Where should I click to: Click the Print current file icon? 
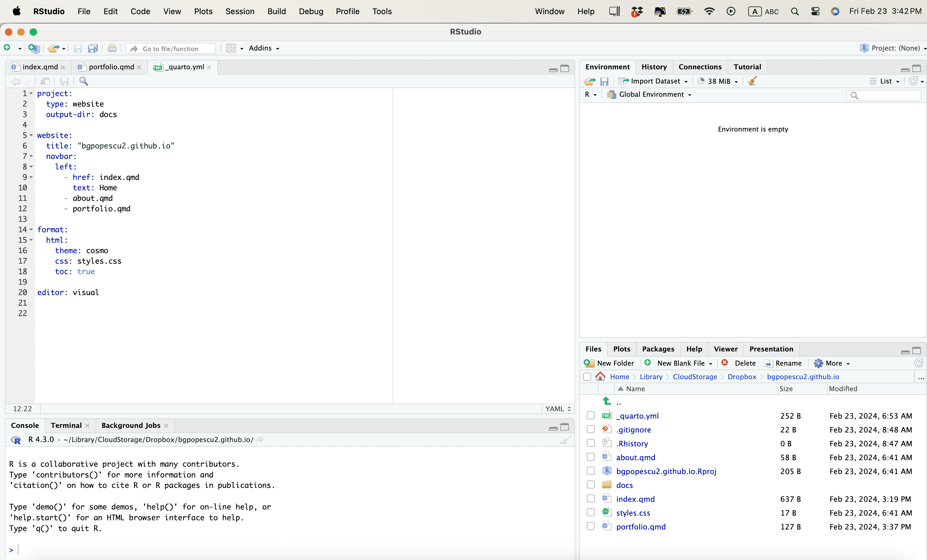coord(112,48)
